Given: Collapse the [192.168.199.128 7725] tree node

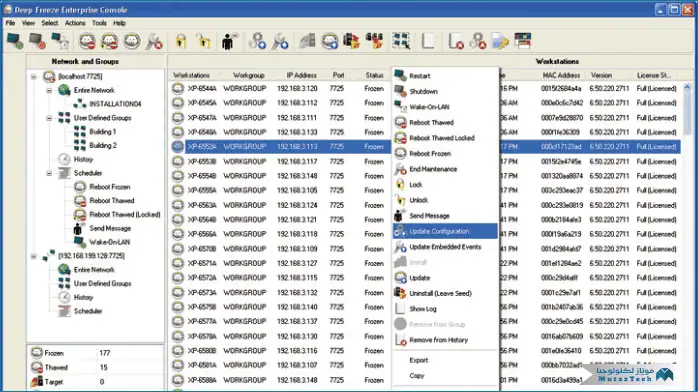Looking at the screenshot, I should [x=34, y=256].
